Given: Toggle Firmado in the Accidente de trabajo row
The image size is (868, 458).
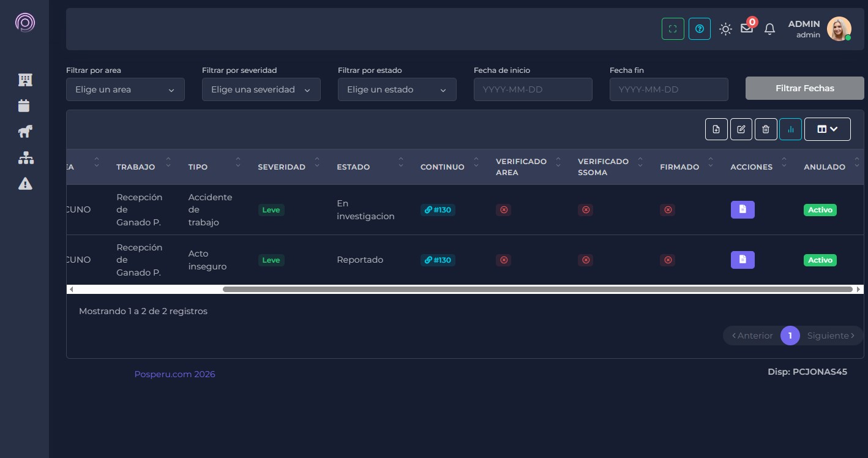Looking at the screenshot, I should (668, 210).
